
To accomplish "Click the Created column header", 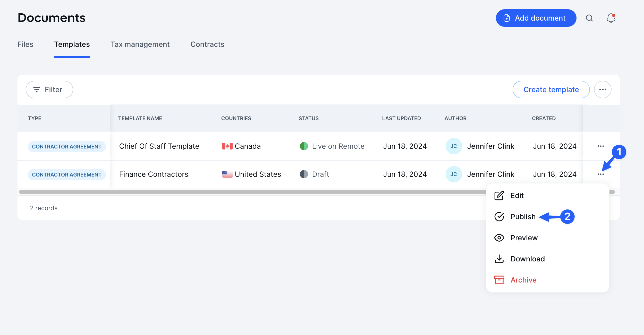I will tap(544, 118).
